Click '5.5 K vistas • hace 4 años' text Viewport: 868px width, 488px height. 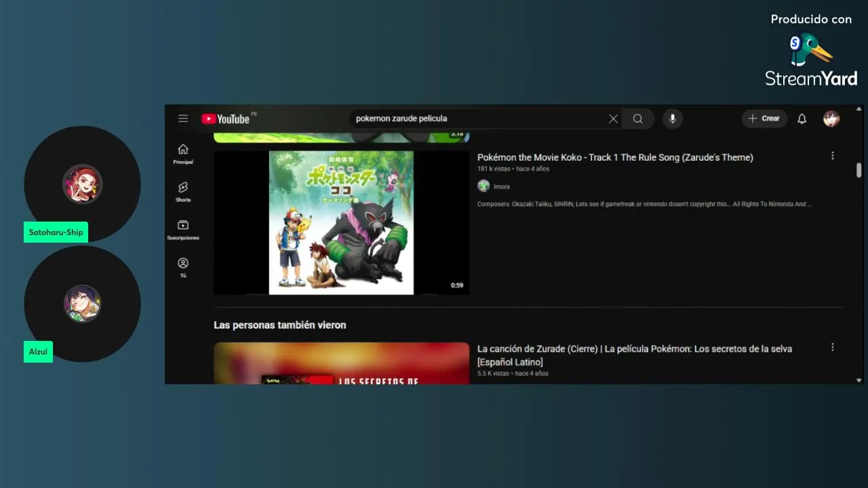pos(513,373)
